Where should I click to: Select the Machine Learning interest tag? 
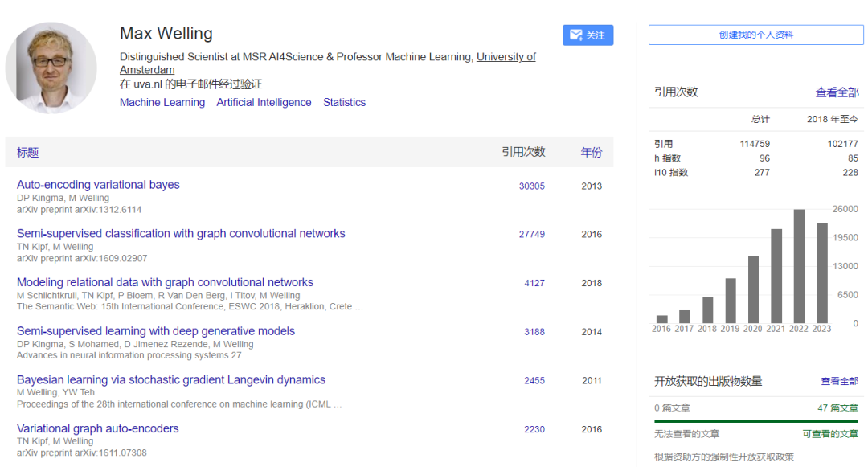[162, 103]
